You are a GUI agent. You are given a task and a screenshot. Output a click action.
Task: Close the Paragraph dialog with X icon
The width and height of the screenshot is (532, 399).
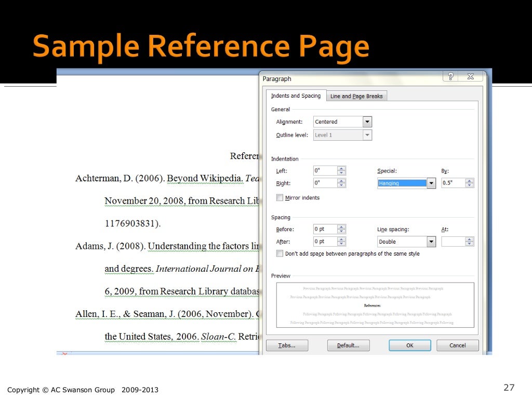tap(470, 76)
